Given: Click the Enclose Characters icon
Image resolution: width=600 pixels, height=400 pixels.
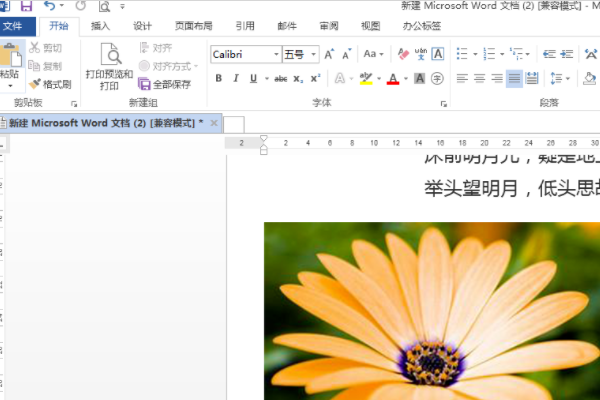Looking at the screenshot, I should pyautogui.click(x=437, y=78).
